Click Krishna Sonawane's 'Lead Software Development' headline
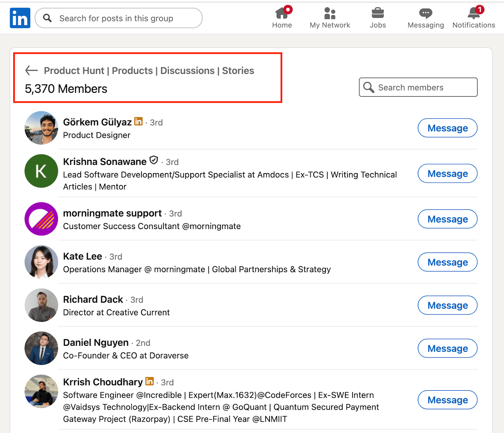This screenshot has width=504, height=433. pos(230,181)
